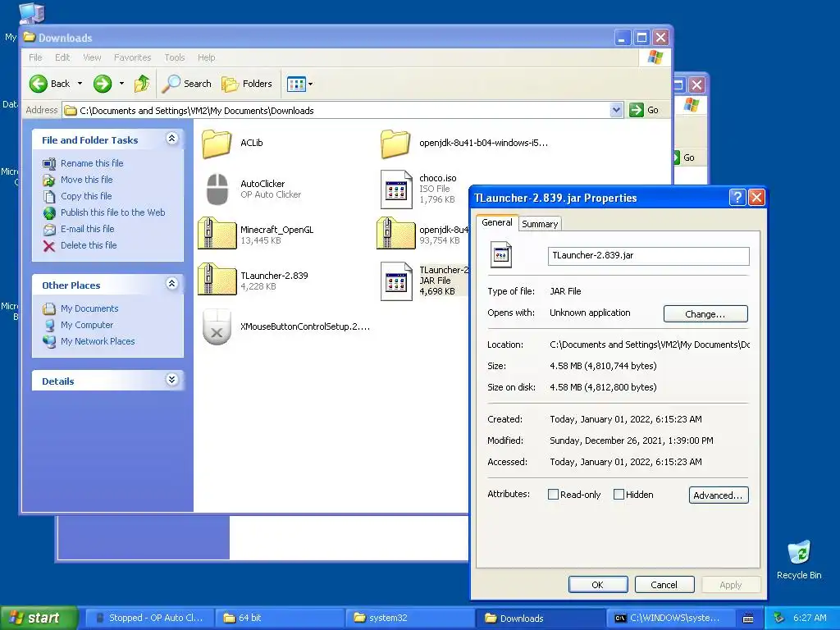
Task: Click OK in Properties dialog
Action: 598,584
